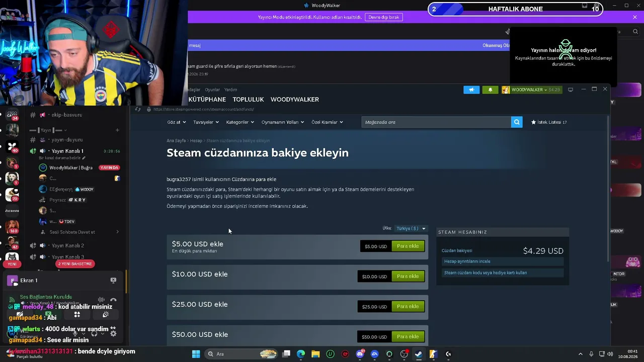This screenshot has height=362, width=644.
Task: Click Steam Big Picture mode monitor icon
Action: (x=571, y=89)
